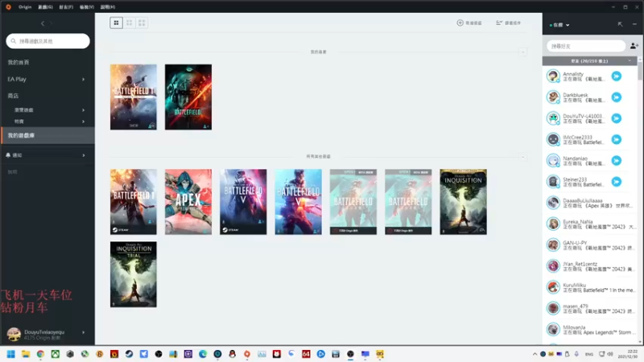
Task: Click the Origin logo icon in title bar
Action: click(x=8, y=6)
